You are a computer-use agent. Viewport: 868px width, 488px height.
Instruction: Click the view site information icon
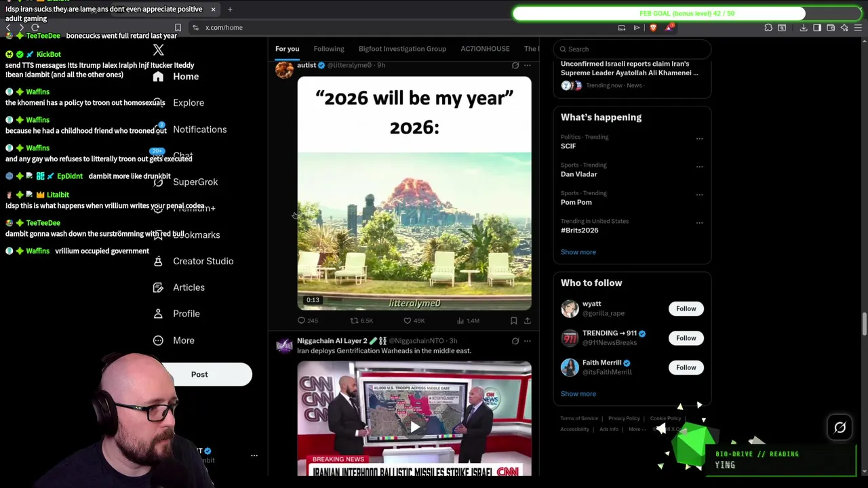click(195, 28)
